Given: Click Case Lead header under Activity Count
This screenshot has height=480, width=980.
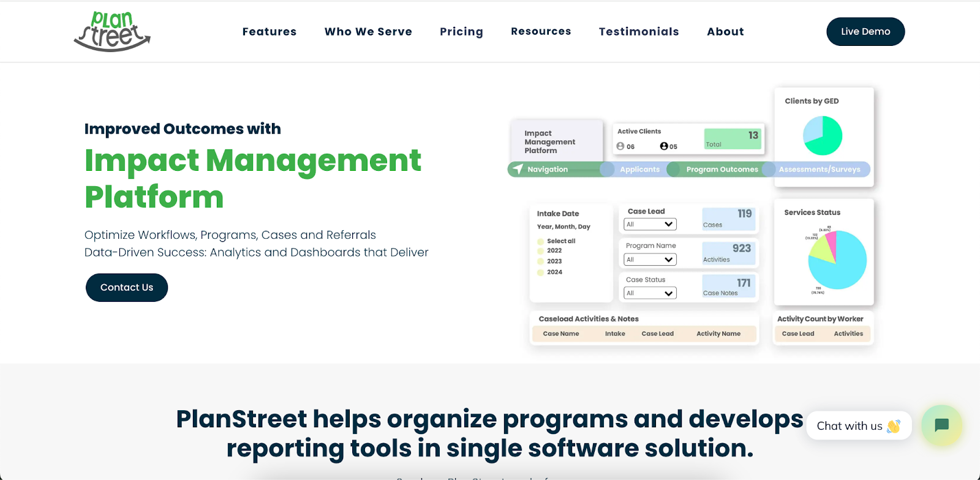Looking at the screenshot, I should [x=798, y=334].
